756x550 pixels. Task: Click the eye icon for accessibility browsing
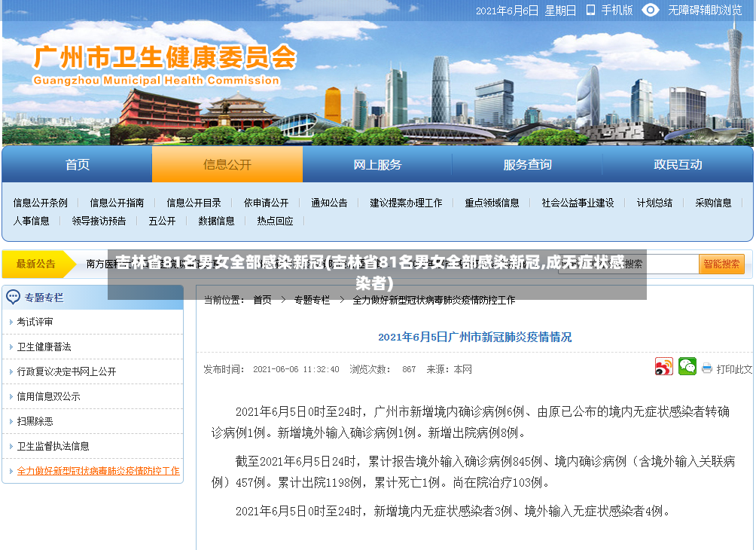[650, 10]
